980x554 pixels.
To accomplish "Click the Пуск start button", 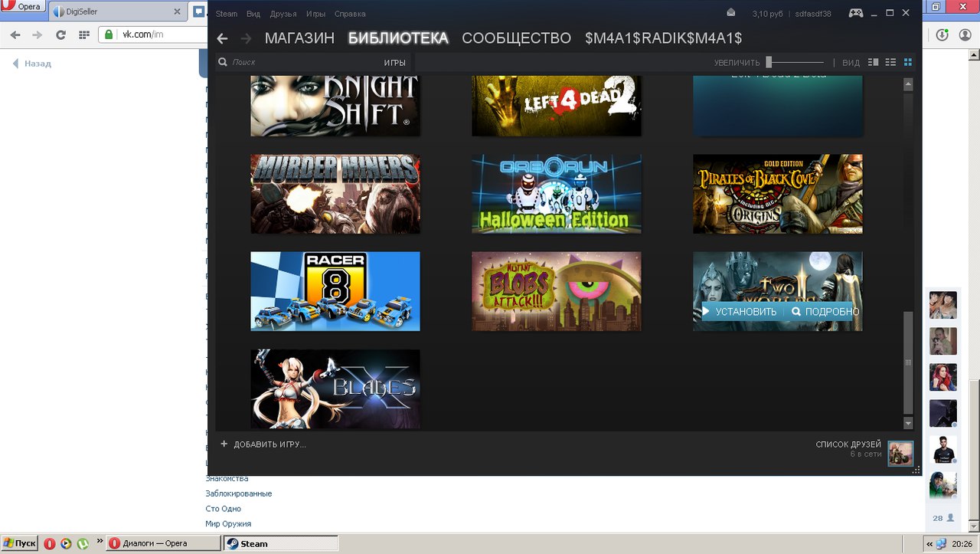I will click(19, 543).
